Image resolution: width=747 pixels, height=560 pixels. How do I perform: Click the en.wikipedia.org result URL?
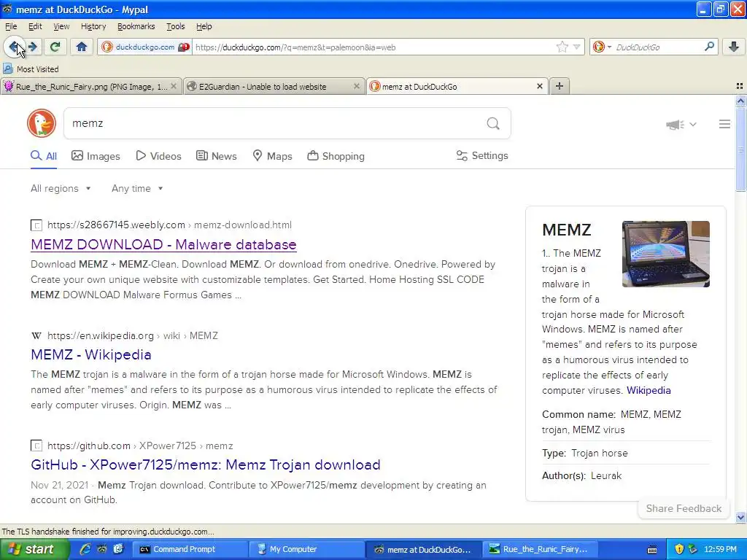click(x=133, y=335)
